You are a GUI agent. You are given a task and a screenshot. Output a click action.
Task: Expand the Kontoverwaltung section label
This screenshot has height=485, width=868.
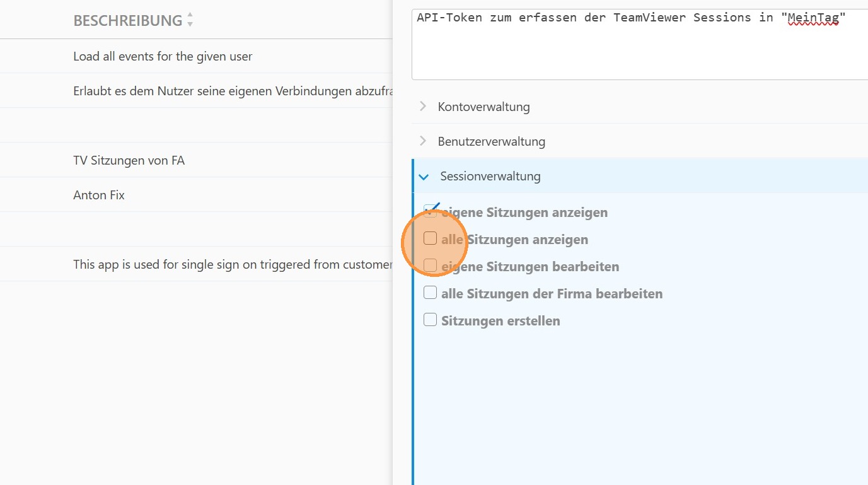pyautogui.click(x=483, y=107)
